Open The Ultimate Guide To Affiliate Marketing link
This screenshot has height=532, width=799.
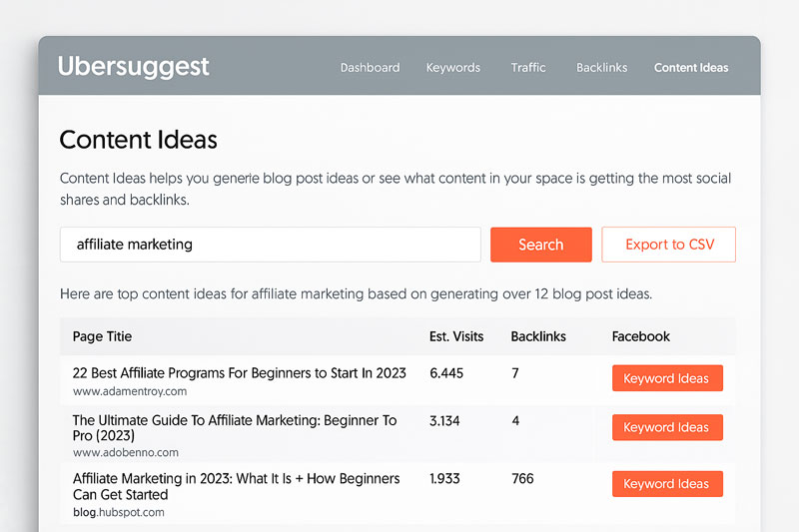click(x=235, y=427)
